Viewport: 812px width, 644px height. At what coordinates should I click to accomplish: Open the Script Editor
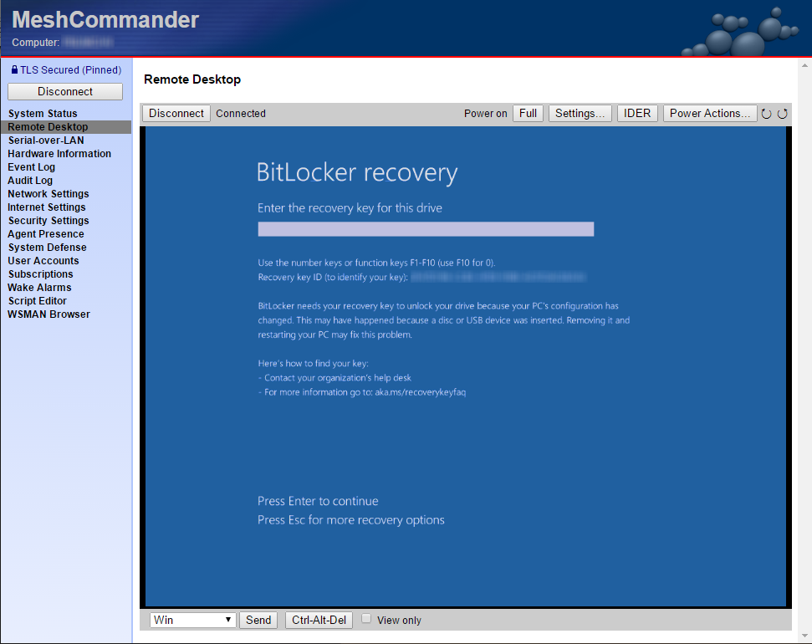click(x=38, y=301)
